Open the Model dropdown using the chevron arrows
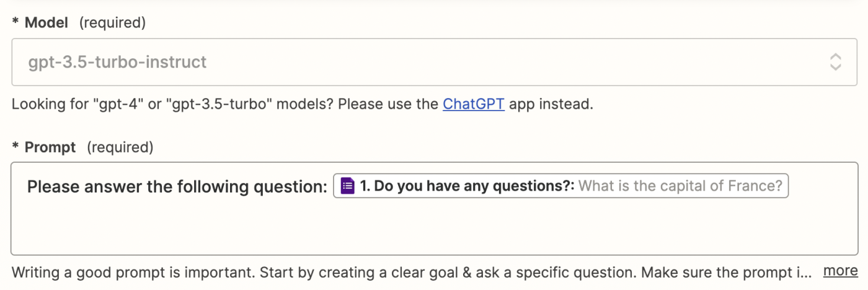Image resolution: width=868 pixels, height=290 pixels. (835, 62)
